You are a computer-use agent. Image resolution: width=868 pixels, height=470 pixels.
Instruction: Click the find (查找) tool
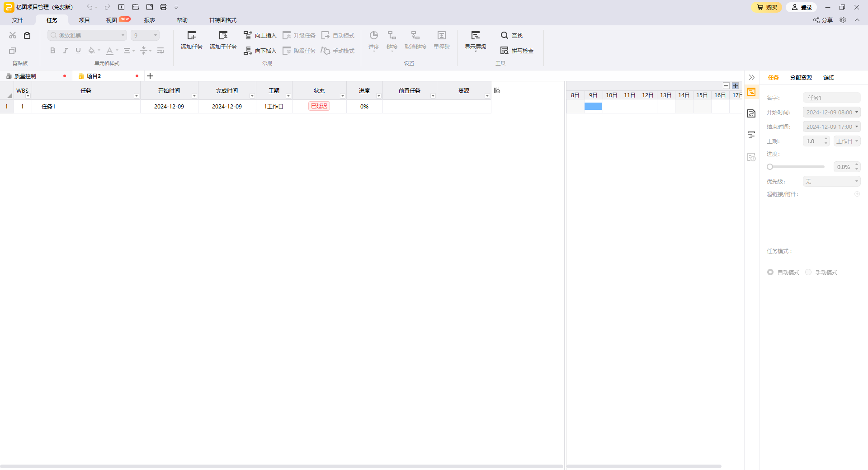click(x=512, y=35)
